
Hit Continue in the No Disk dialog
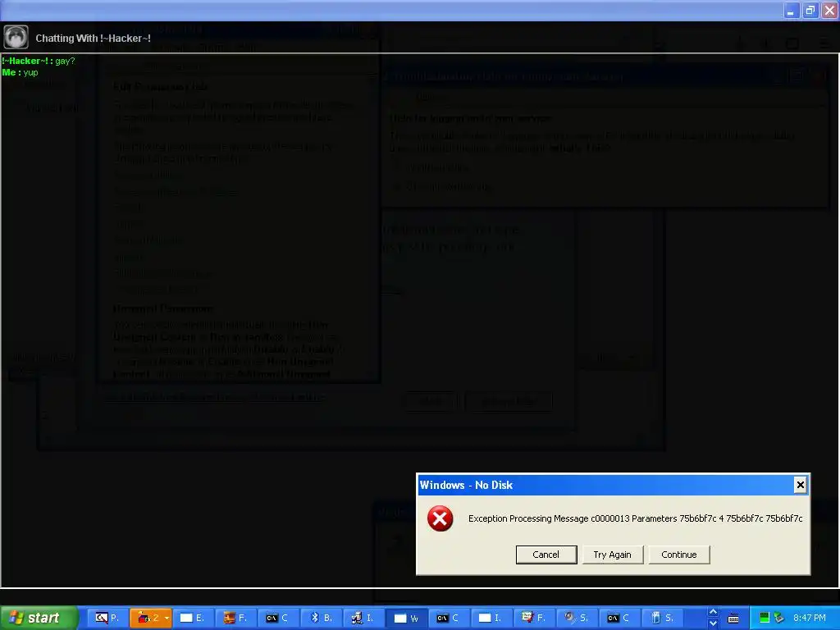(x=678, y=555)
